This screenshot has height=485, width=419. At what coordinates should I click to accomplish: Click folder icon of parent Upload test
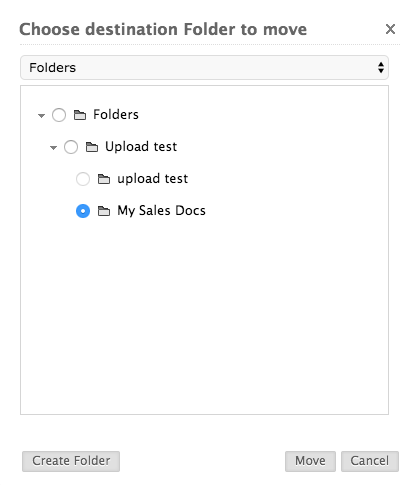[x=92, y=147]
